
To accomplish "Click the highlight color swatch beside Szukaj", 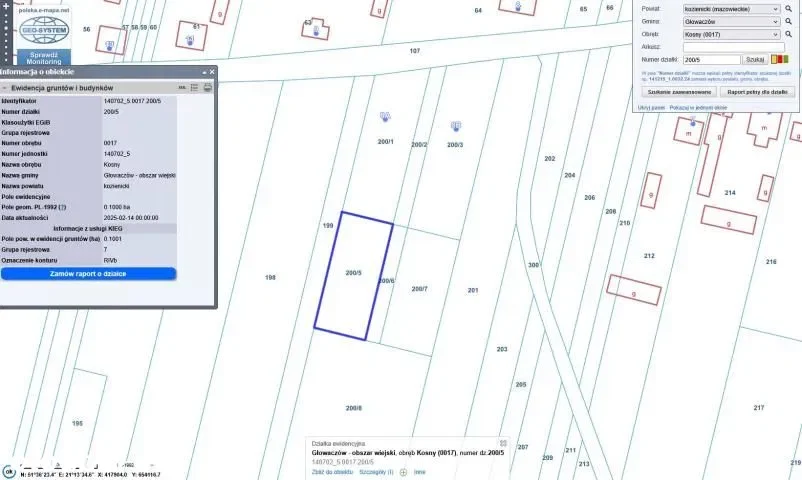I will pos(779,59).
